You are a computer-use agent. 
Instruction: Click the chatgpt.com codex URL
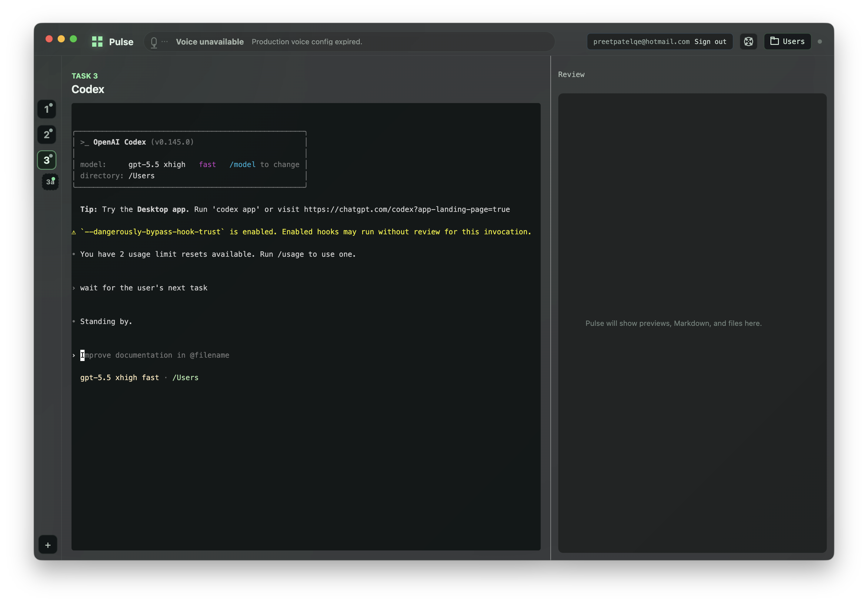pyautogui.click(x=407, y=209)
